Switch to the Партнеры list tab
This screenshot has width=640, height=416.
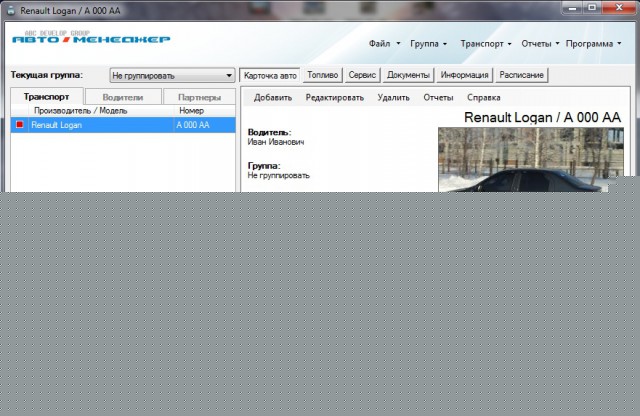click(200, 98)
